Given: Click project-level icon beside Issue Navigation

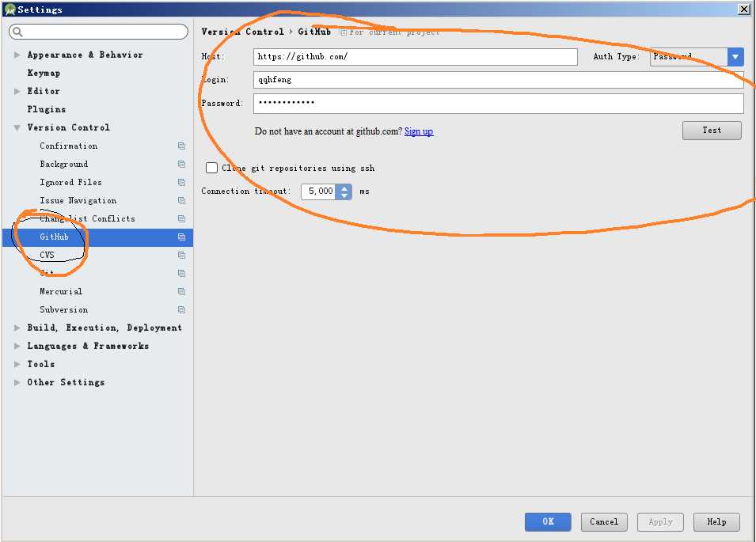Looking at the screenshot, I should [x=181, y=200].
